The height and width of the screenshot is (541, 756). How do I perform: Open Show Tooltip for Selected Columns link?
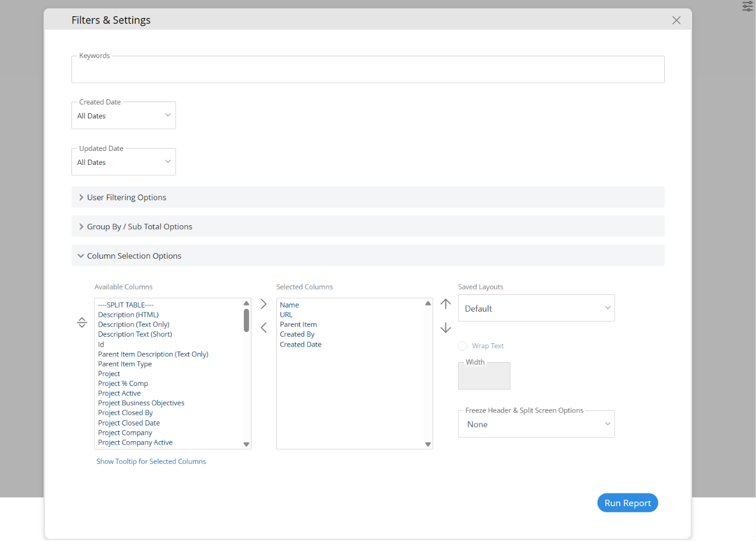151,461
